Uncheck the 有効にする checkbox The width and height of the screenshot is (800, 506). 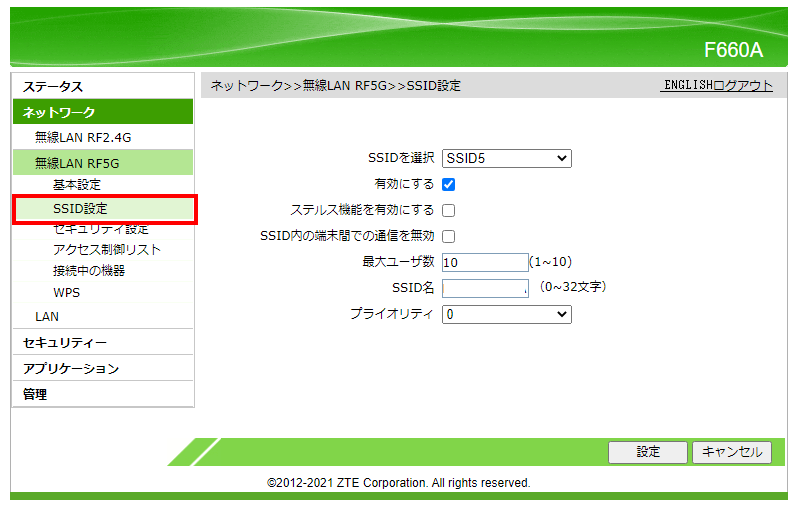pyautogui.click(x=448, y=184)
